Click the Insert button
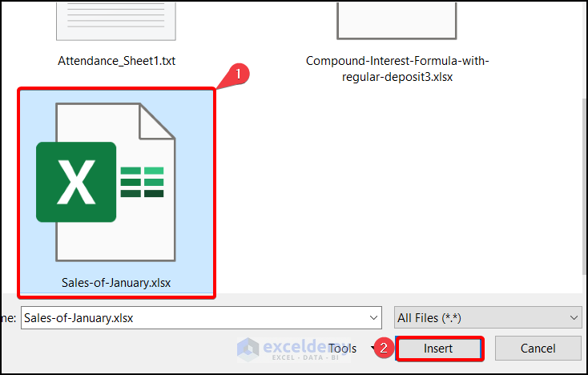Image resolution: width=588 pixels, height=375 pixels. (438, 349)
